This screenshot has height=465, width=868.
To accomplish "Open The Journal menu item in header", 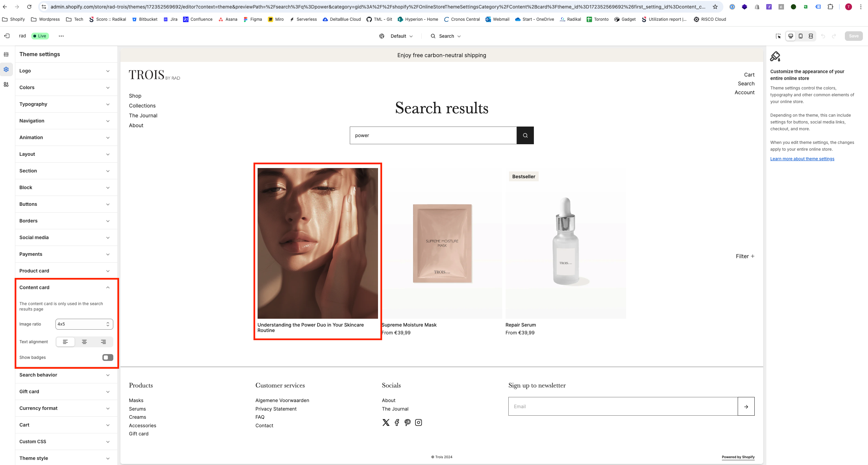I will (x=143, y=116).
